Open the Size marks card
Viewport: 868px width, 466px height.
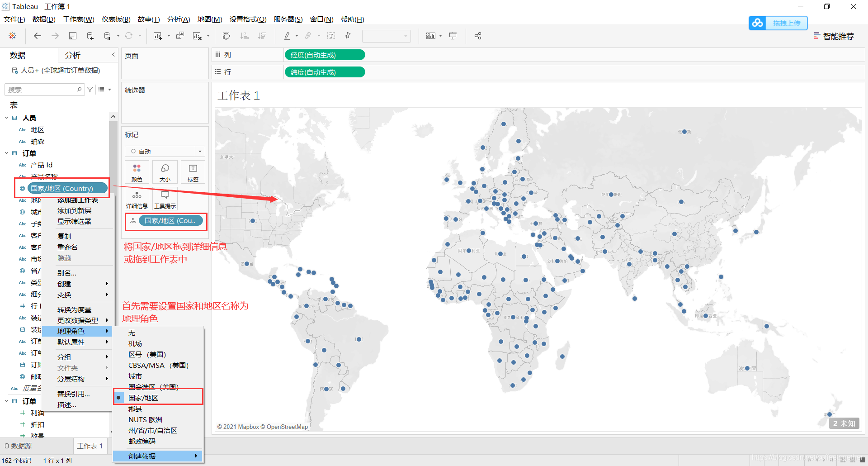[x=165, y=172]
